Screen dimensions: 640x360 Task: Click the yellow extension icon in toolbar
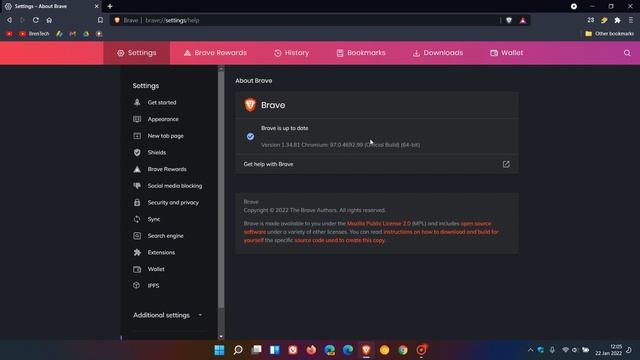pos(604,20)
